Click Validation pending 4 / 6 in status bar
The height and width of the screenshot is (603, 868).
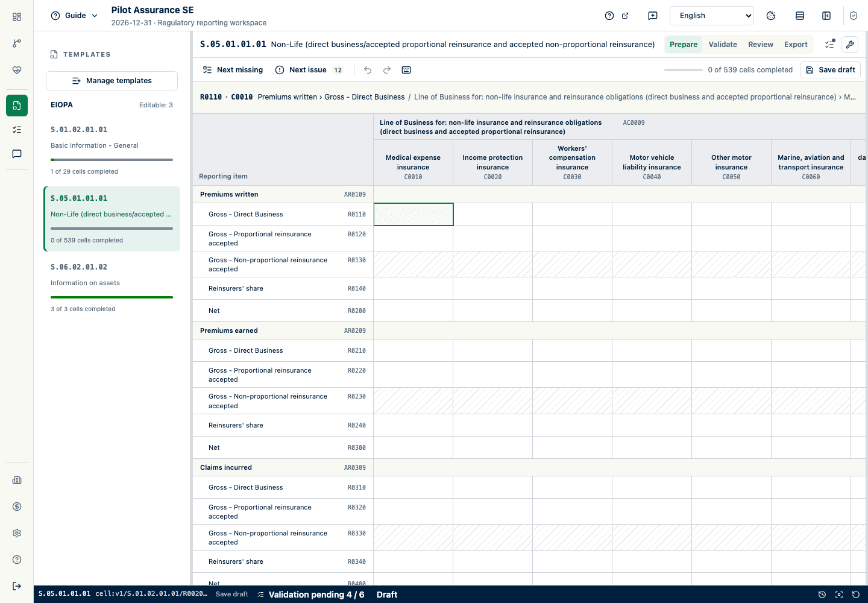click(310, 595)
